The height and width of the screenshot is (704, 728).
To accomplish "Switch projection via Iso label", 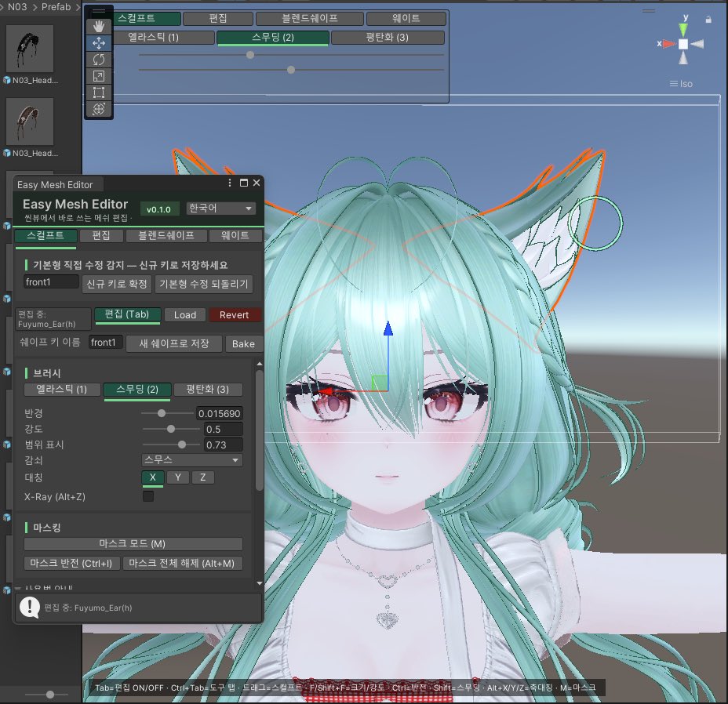I will (681, 84).
